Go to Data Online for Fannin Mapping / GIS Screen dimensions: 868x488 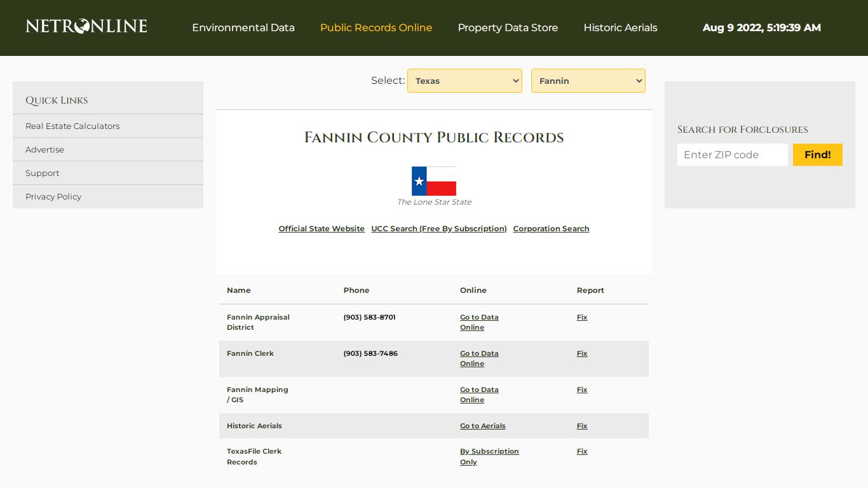click(479, 395)
